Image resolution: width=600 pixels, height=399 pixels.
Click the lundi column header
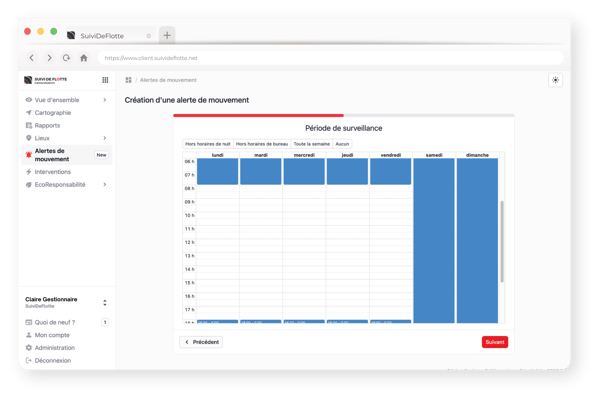click(217, 155)
